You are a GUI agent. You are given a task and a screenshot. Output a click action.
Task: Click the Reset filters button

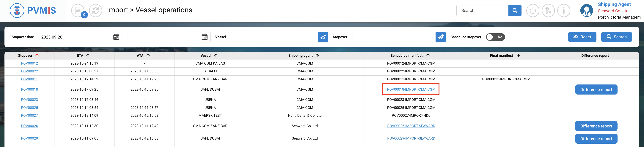pos(582,37)
